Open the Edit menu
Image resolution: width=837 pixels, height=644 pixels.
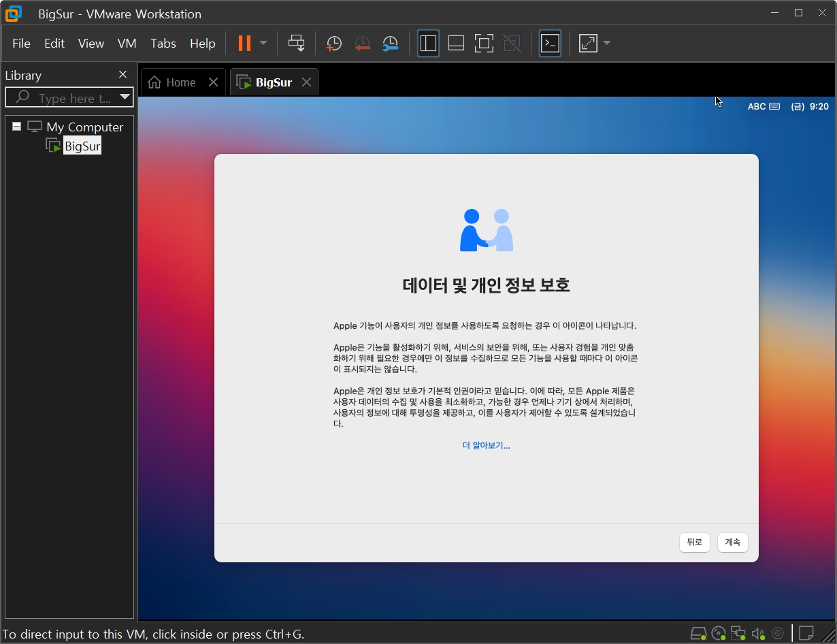coord(54,43)
